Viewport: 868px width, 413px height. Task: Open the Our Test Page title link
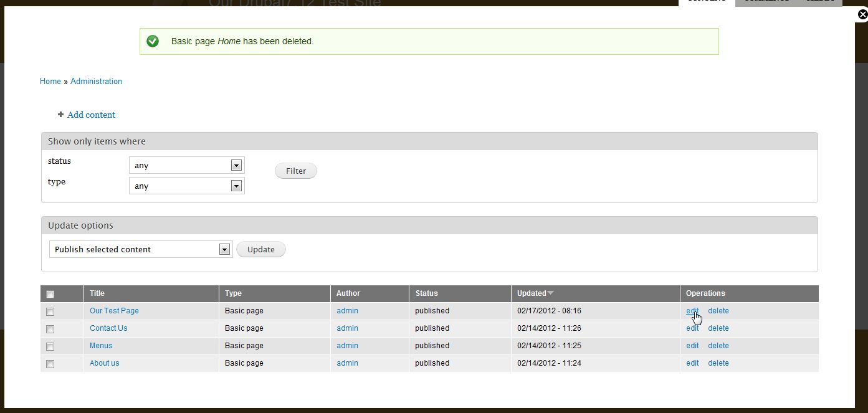pyautogui.click(x=114, y=311)
